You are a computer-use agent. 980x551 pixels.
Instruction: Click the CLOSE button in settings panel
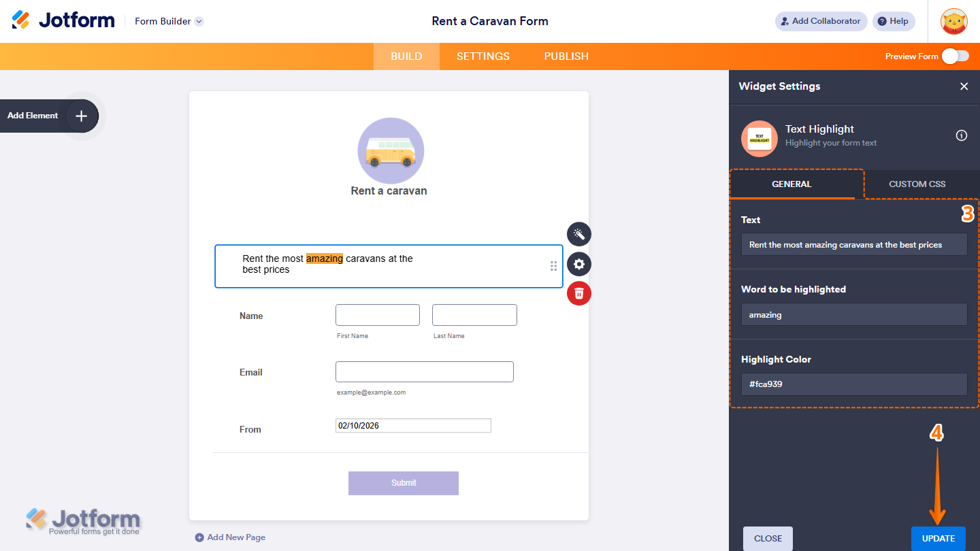pyautogui.click(x=768, y=539)
